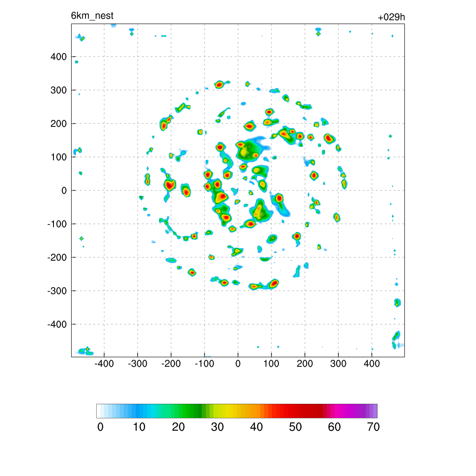Click the colorbar label "50"
The height and width of the screenshot is (476, 476).
click(295, 427)
